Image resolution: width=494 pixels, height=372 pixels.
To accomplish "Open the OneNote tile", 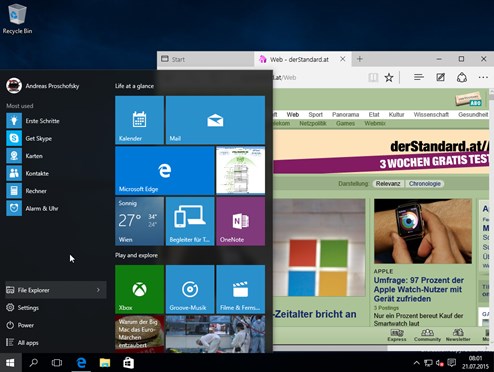I will click(x=241, y=221).
